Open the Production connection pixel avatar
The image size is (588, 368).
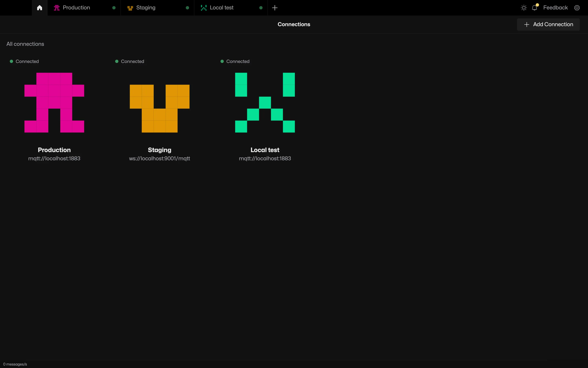[54, 102]
